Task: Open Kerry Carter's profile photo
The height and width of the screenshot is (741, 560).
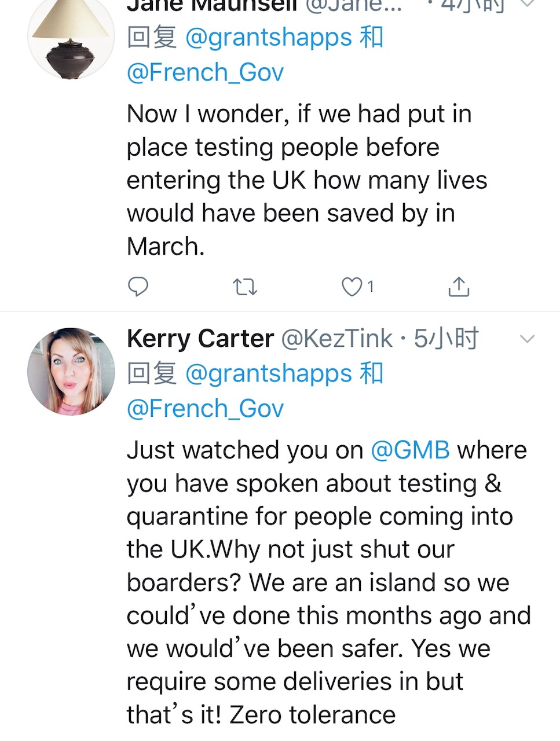Action: point(71,372)
